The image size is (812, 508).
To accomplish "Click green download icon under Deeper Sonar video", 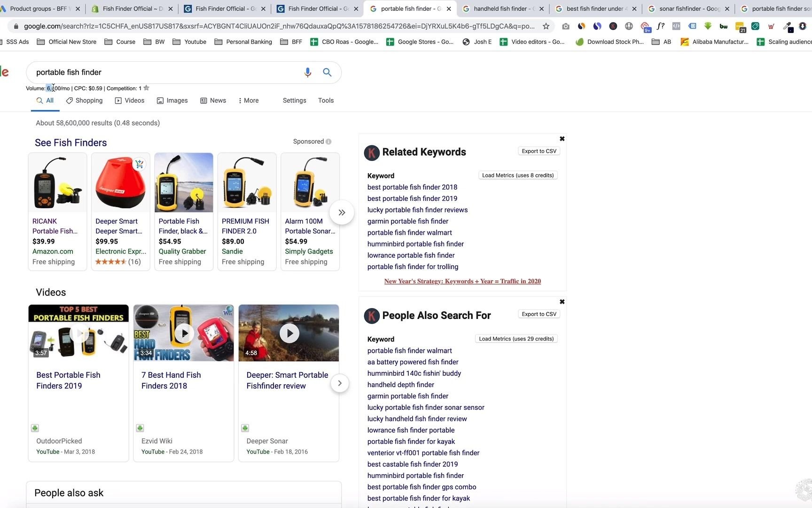I will 245,428.
